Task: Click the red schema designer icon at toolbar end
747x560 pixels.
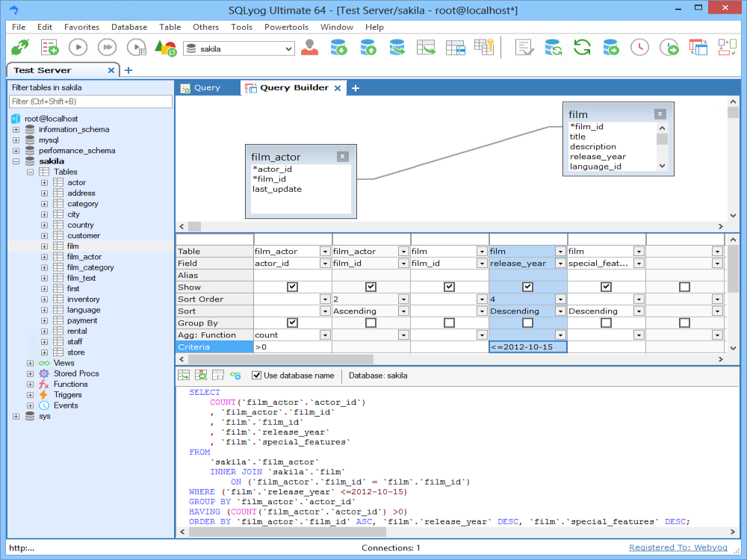Action: [x=727, y=48]
